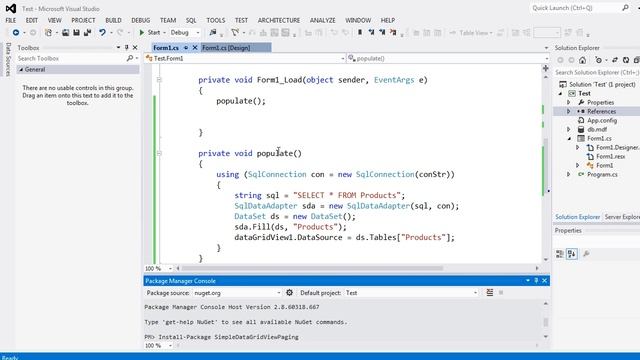
Task: Click the Refresh icon in Solution Explorer
Action: (626, 60)
